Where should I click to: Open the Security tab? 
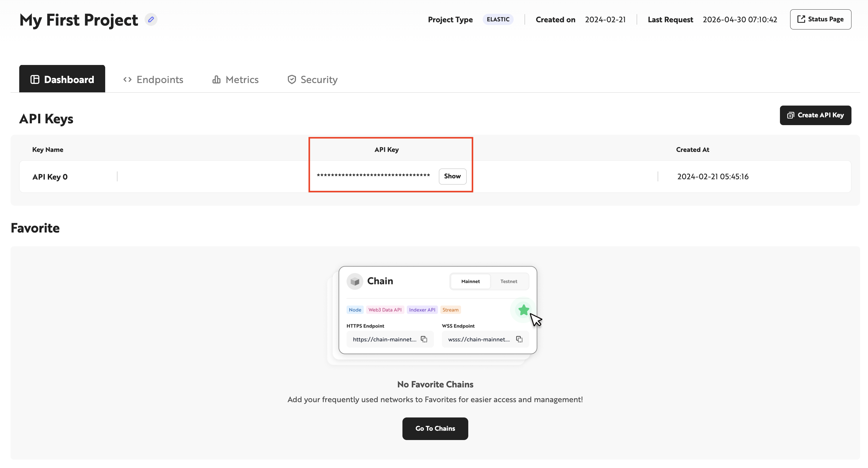click(x=312, y=79)
